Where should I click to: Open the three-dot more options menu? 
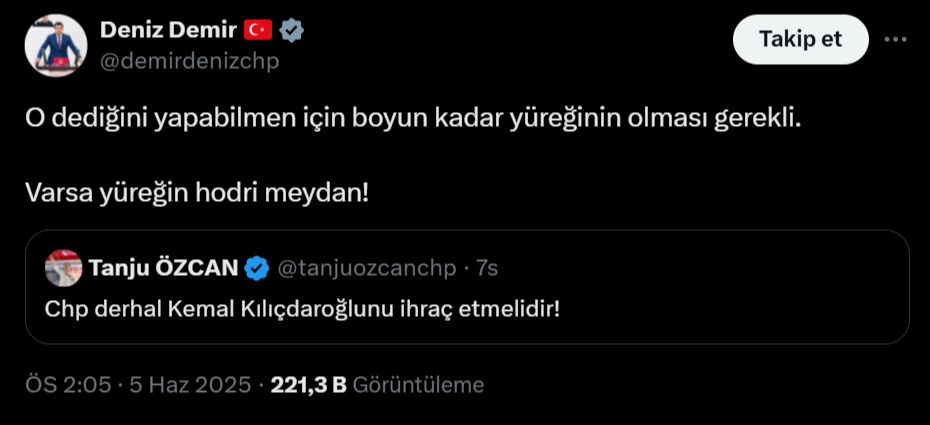tap(896, 39)
